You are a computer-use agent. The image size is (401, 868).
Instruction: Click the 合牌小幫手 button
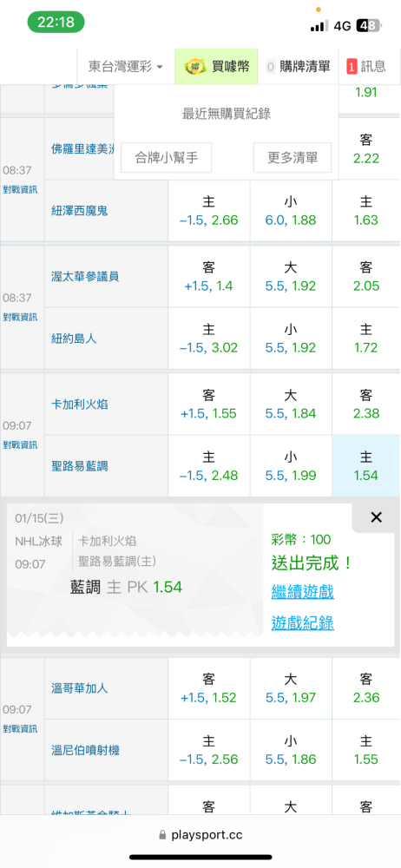tap(167, 158)
